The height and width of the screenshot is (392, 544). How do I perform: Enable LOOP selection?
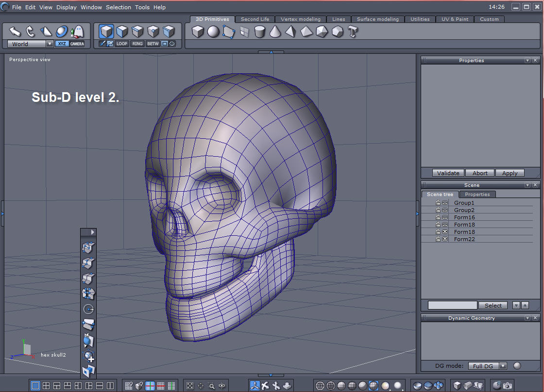(x=122, y=44)
